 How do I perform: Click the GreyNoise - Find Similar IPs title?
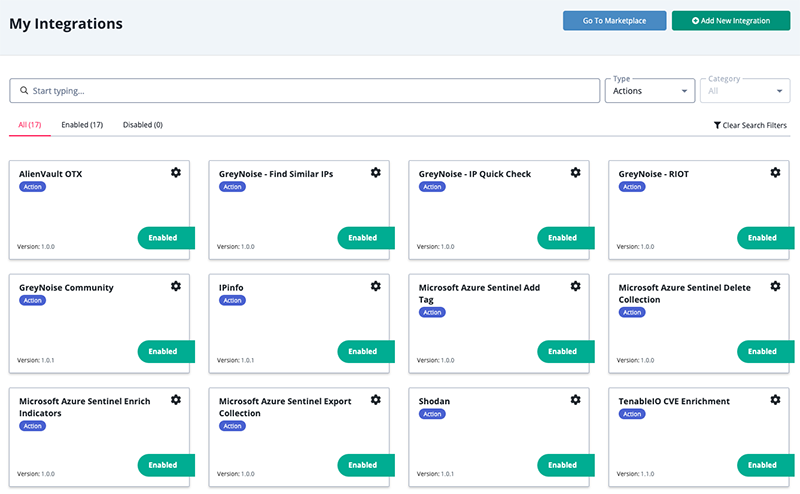click(x=276, y=174)
